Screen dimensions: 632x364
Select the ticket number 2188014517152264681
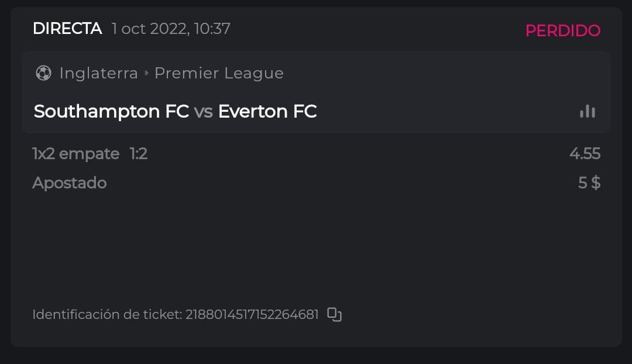[x=252, y=314]
